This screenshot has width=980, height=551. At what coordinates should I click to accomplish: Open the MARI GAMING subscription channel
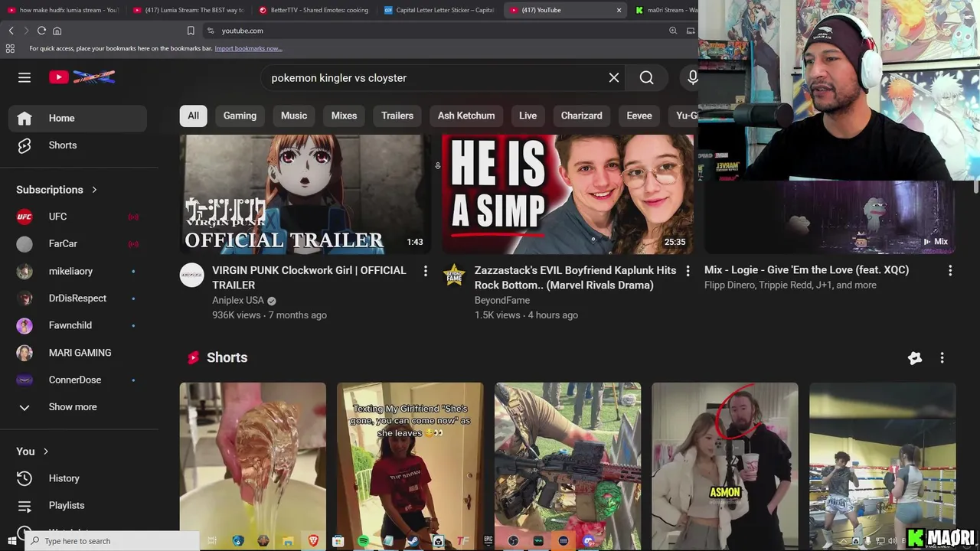(77, 353)
